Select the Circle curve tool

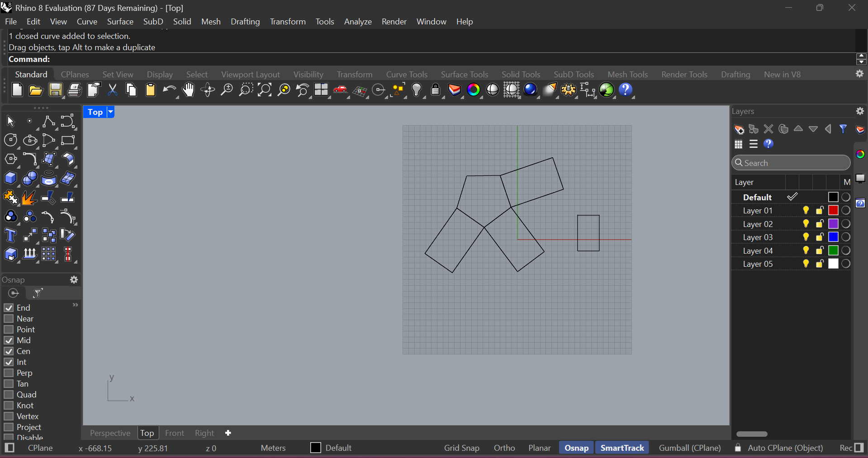(10, 141)
